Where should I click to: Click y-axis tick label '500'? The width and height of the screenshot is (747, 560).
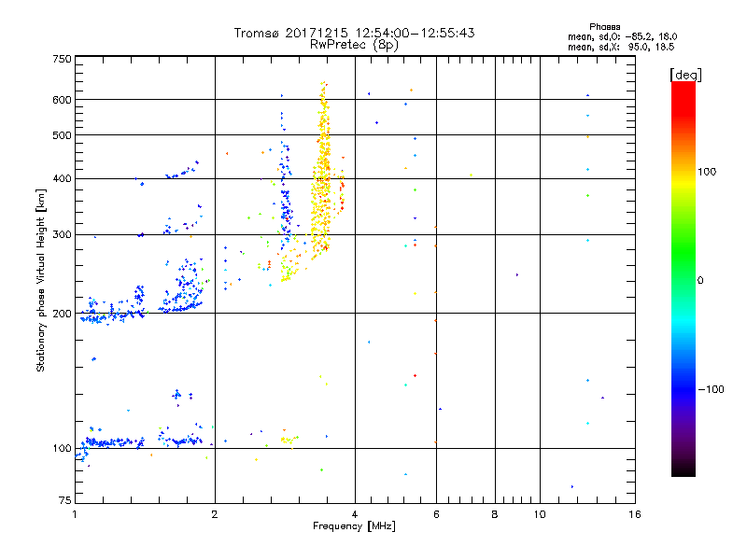(62, 135)
